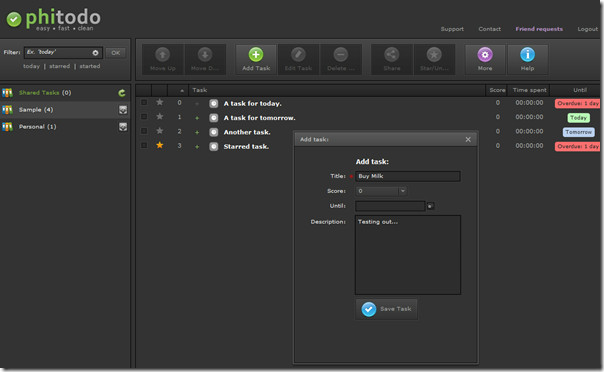This screenshot has width=604, height=372.
Task: Apply the 'started' quick filter
Action: [90, 66]
